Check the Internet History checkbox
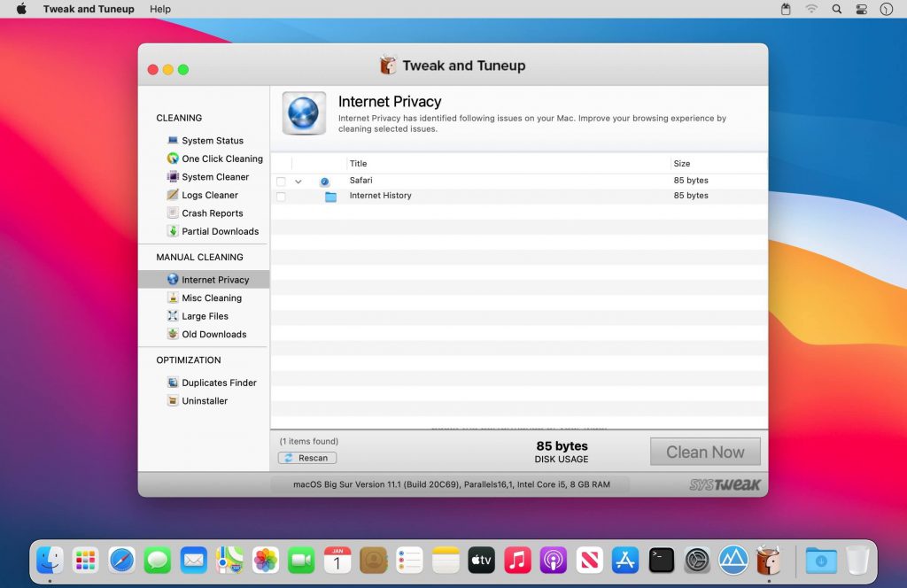The image size is (907, 588). pyautogui.click(x=282, y=196)
